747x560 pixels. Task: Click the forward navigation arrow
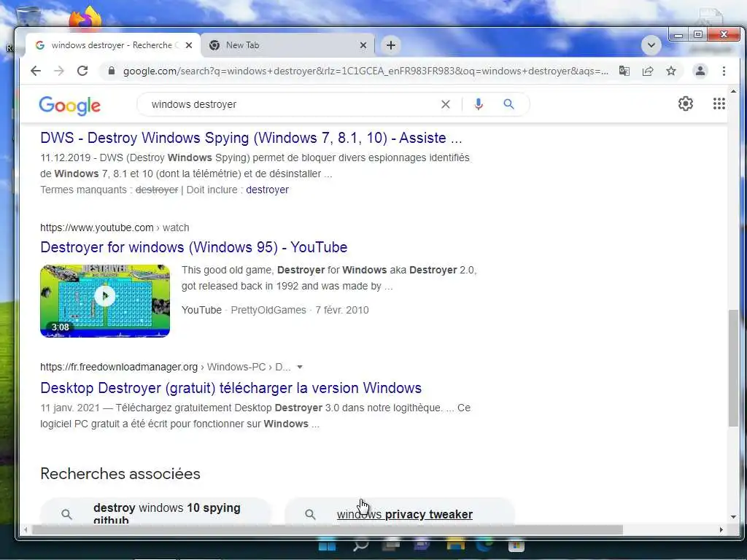(x=59, y=71)
